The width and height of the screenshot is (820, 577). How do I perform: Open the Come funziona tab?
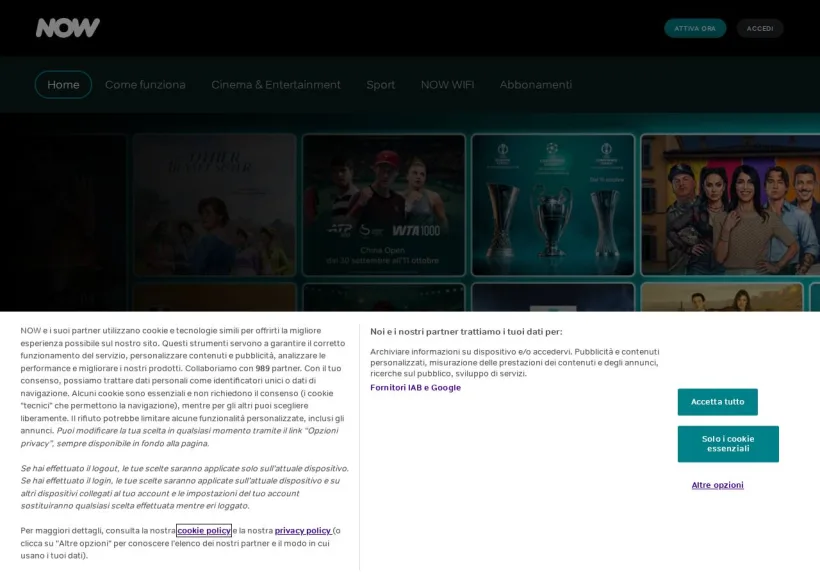click(x=145, y=85)
